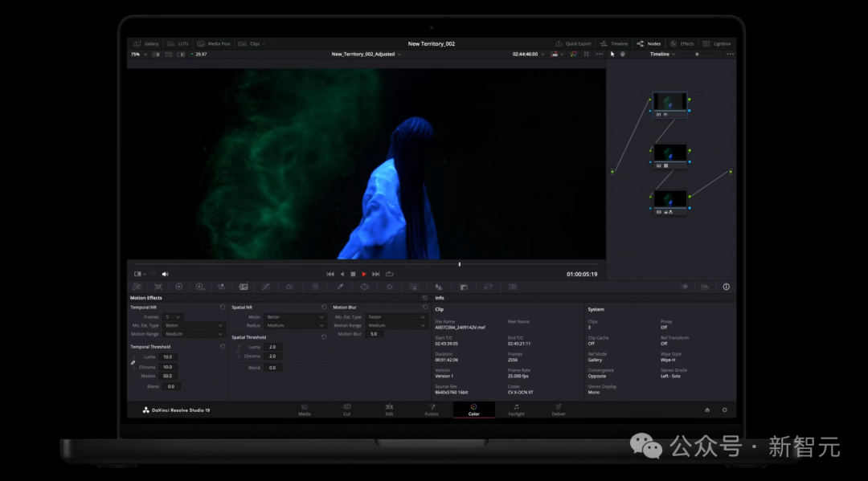Reset all Motion Effects settings
The width and height of the screenshot is (868, 481).
(424, 298)
